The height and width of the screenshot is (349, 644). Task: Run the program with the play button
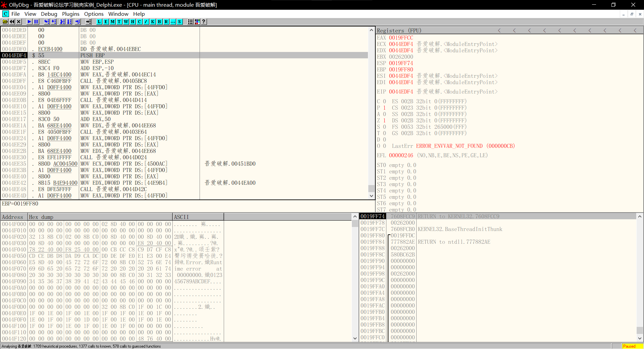click(x=30, y=22)
